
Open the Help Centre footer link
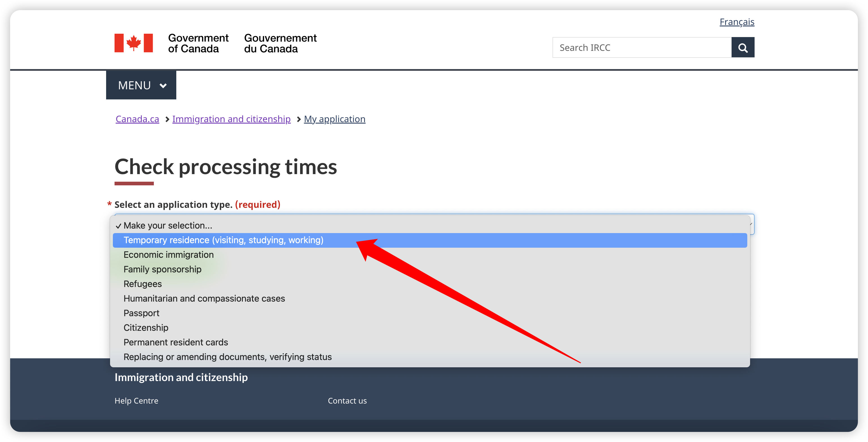pyautogui.click(x=136, y=401)
